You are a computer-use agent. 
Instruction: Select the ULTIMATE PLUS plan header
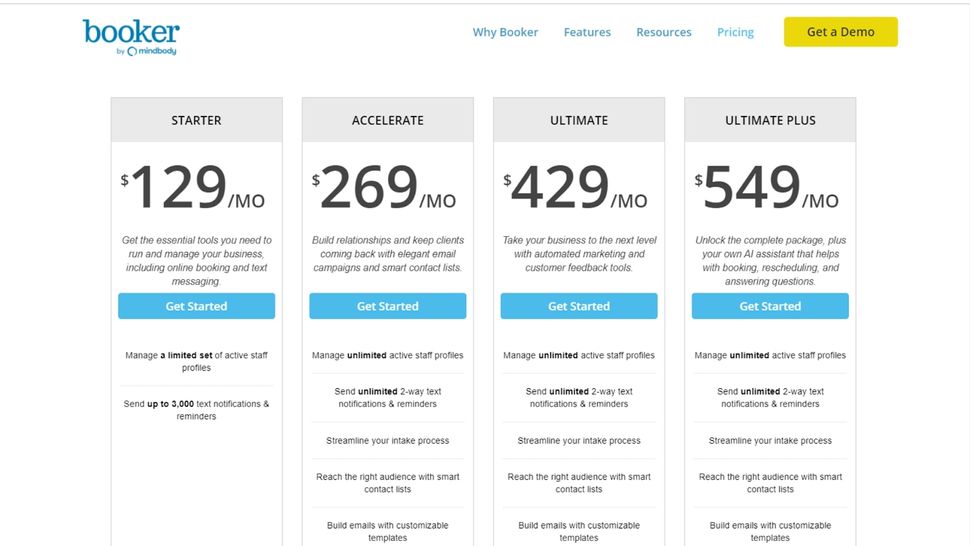[x=770, y=120]
